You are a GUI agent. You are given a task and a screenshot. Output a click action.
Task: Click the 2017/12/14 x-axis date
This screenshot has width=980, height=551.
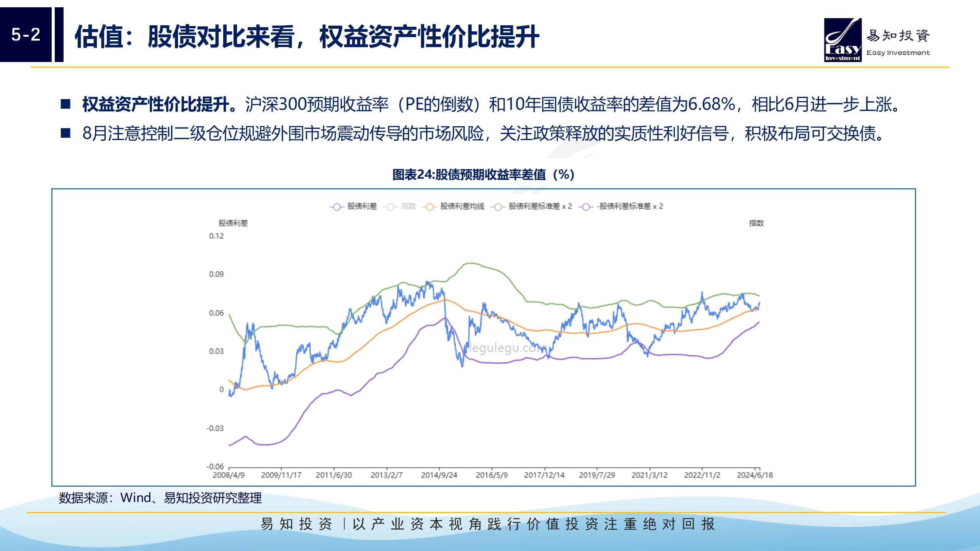[x=544, y=475]
